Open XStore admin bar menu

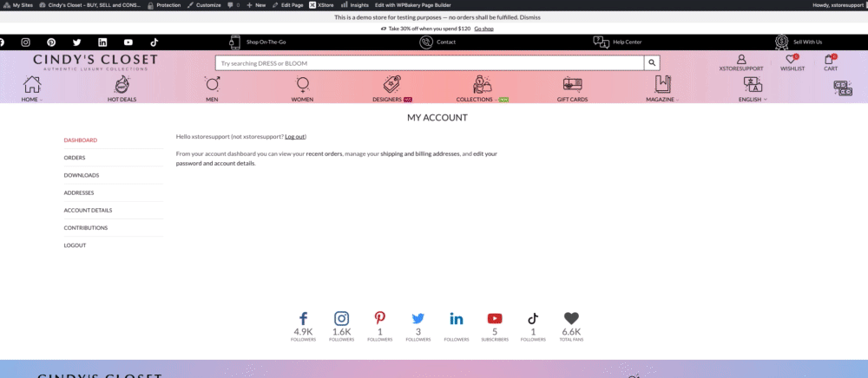(x=322, y=5)
